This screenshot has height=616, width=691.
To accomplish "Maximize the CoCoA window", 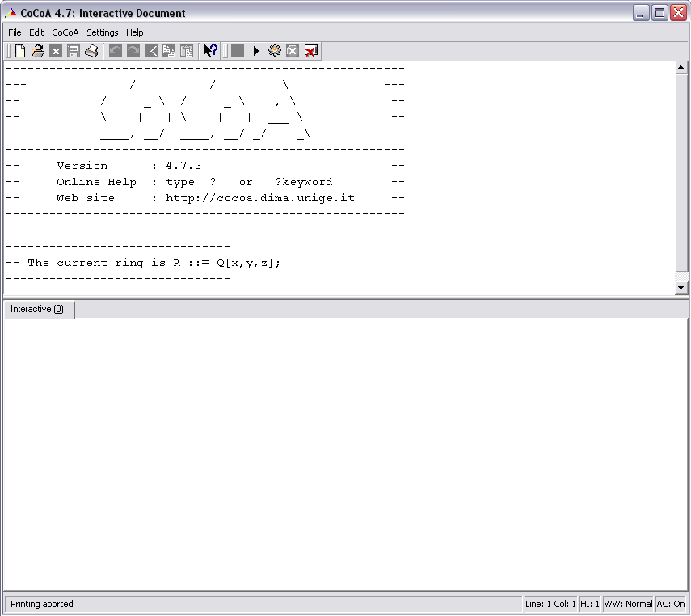I will tap(659, 13).
